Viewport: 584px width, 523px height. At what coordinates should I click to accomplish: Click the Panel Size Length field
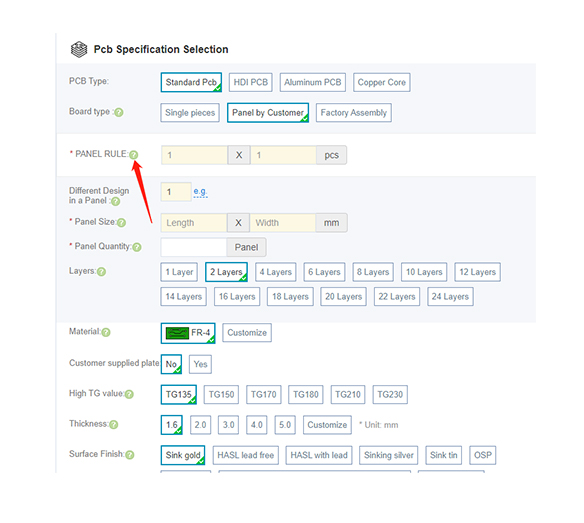[x=194, y=223]
